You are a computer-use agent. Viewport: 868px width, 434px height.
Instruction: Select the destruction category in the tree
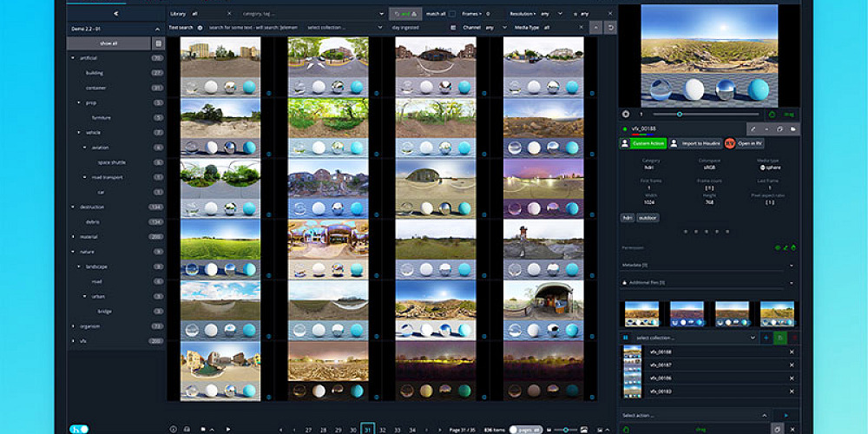(x=93, y=207)
